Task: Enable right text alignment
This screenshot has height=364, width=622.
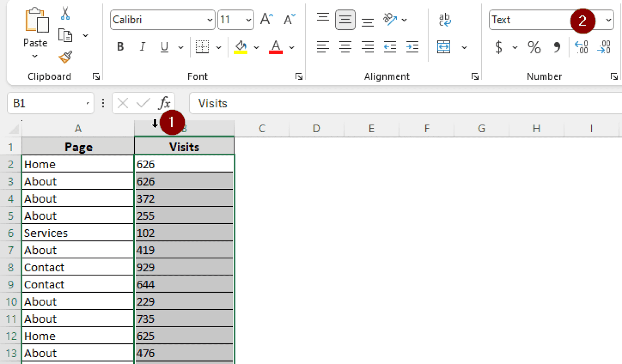Action: click(x=368, y=47)
